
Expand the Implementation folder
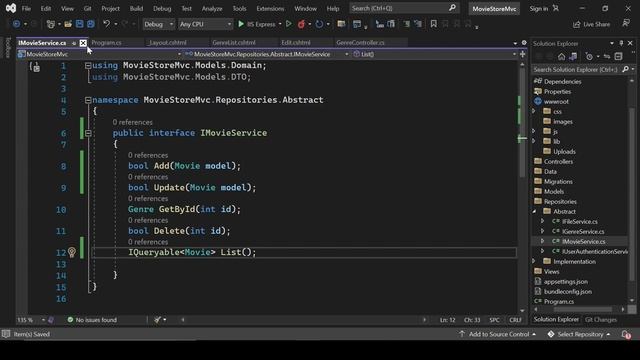coord(534,261)
